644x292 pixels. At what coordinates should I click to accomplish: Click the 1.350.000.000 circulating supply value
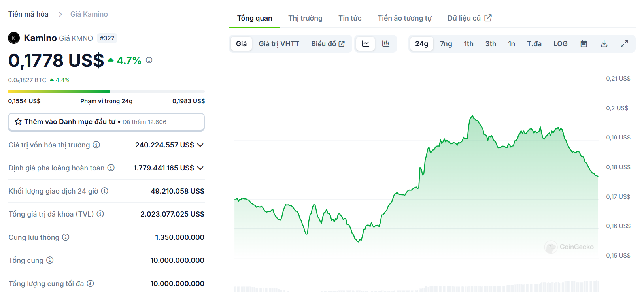(180, 237)
